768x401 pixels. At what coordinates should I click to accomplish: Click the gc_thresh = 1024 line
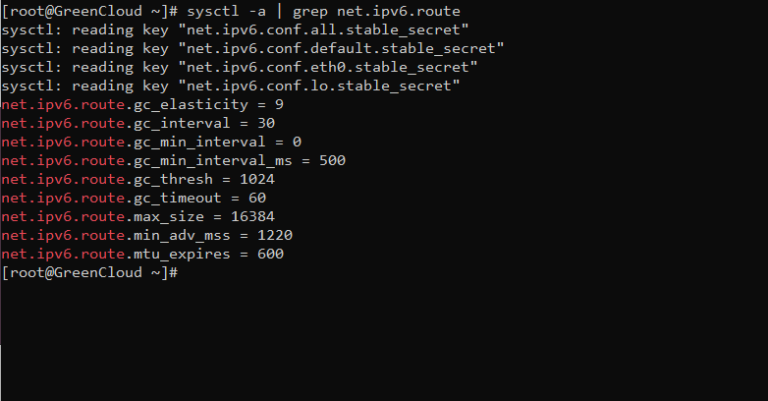(138, 180)
